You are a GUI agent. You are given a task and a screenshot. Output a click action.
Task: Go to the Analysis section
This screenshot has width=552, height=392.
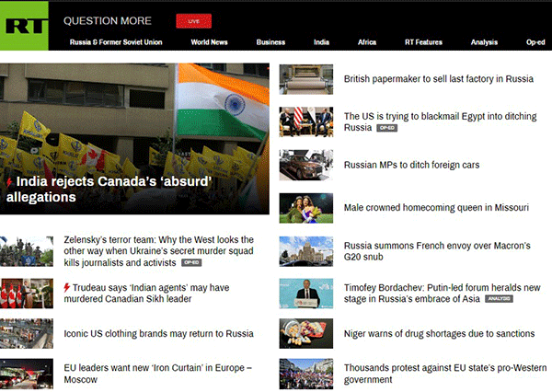484,42
